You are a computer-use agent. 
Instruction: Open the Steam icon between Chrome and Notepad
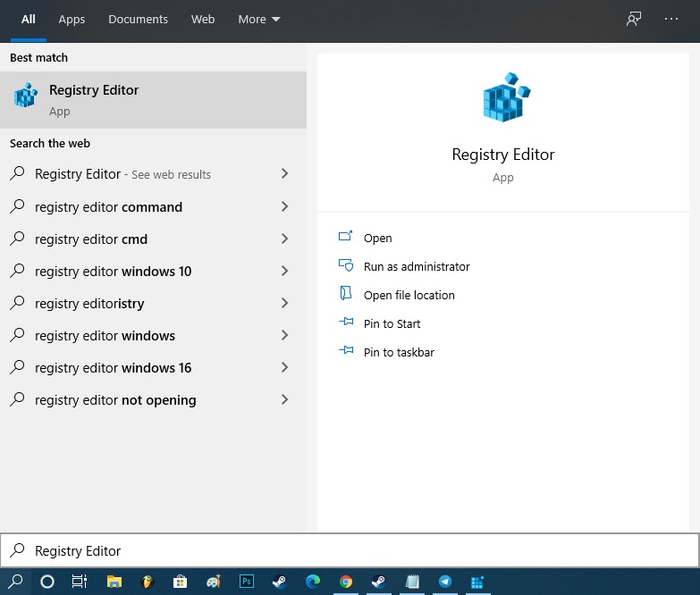click(378, 582)
